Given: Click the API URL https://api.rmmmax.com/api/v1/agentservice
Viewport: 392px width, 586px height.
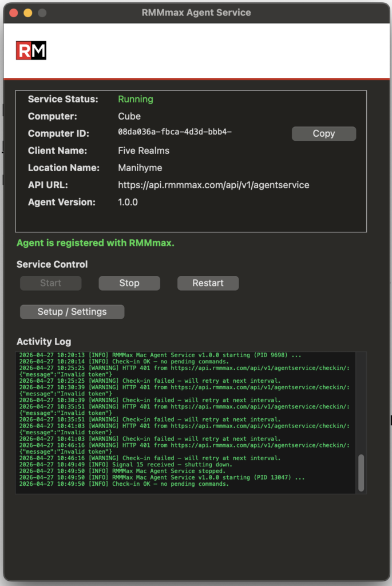Looking at the screenshot, I should pos(213,185).
